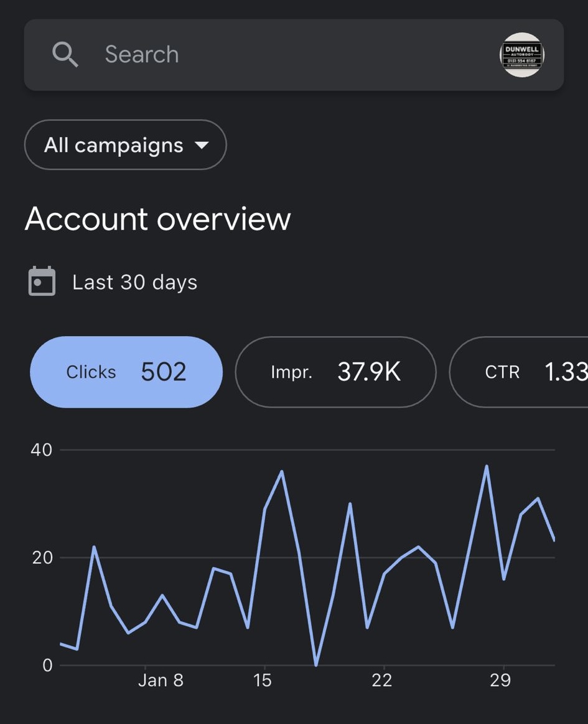
Task: Tap the calendar icon for date range
Action: pos(42,281)
